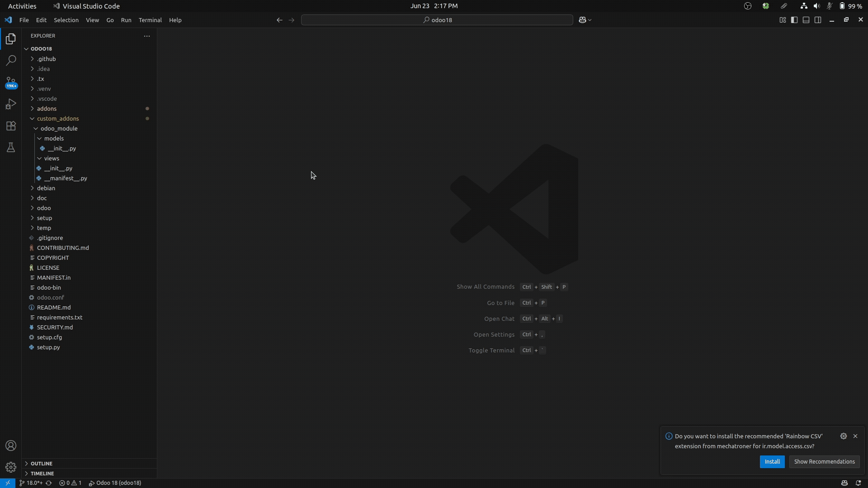Viewport: 868px width, 488px height.
Task: Open the Go menu
Action: pos(110,20)
